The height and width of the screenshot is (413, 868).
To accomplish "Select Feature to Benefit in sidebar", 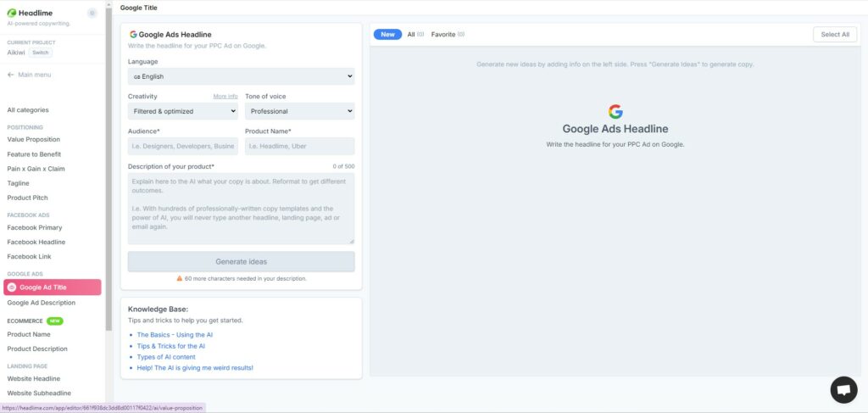I will click(34, 154).
